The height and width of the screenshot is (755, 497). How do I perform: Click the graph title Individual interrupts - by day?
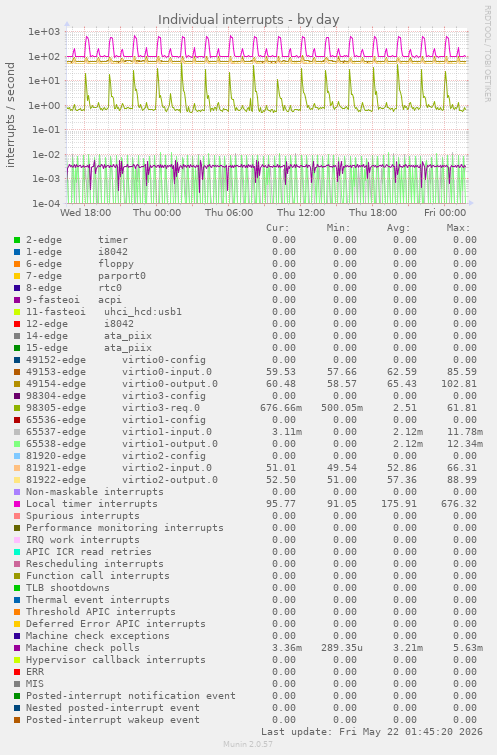[248, 20]
